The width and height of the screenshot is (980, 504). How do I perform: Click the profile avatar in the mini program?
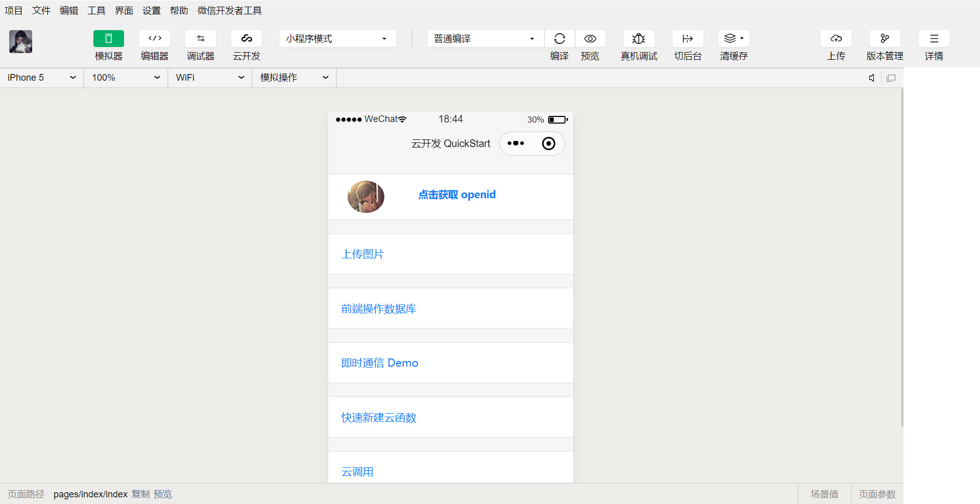click(366, 197)
